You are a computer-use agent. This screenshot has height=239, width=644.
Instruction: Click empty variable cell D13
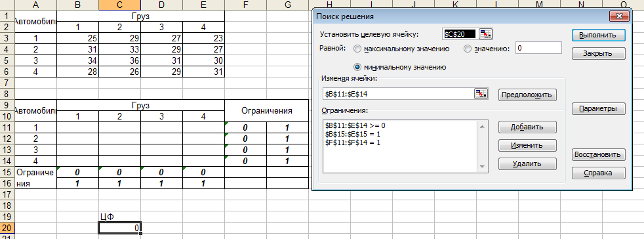point(161,149)
